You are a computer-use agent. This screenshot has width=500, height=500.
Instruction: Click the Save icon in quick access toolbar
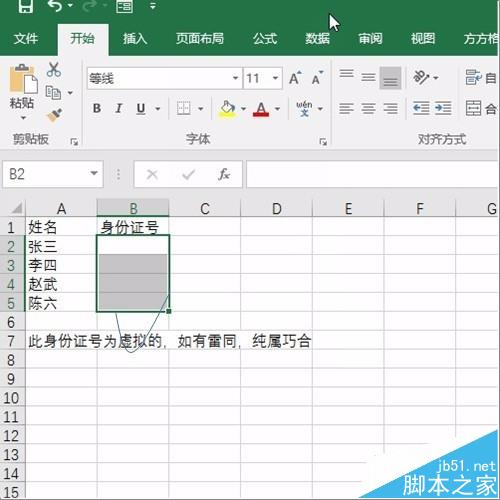point(26,6)
